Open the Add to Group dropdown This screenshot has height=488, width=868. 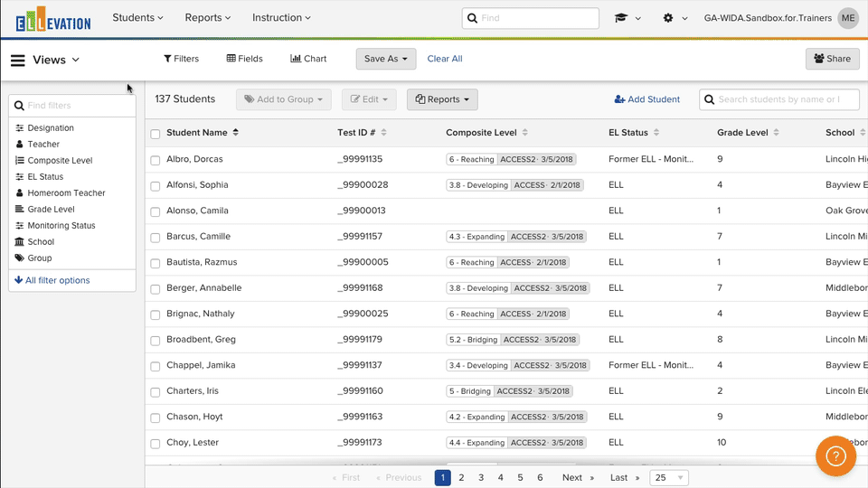(283, 99)
